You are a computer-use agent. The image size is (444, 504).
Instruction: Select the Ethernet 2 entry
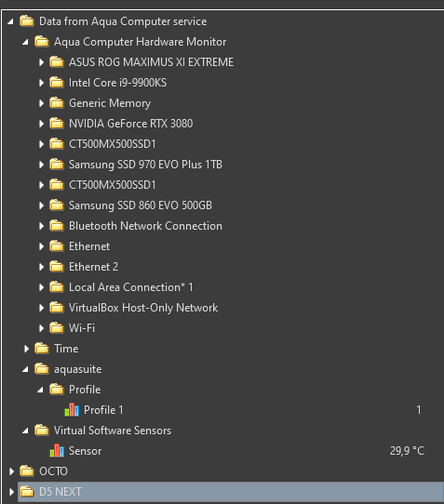pyautogui.click(x=93, y=267)
